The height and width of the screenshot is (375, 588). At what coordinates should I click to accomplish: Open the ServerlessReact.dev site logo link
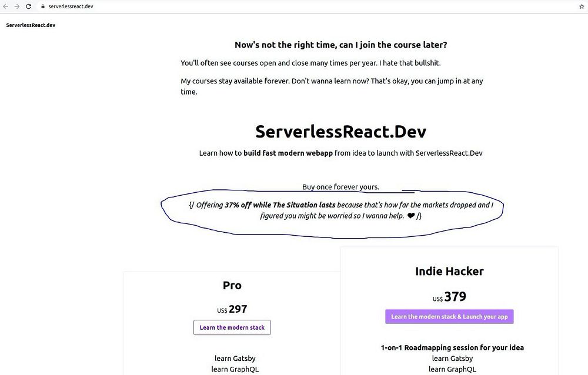[31, 25]
